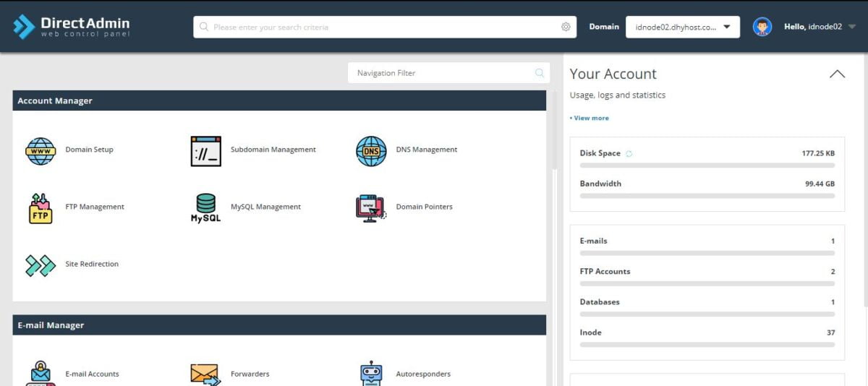Open Site Redirection icon
Viewport: 868px width, 386px height.
41,265
